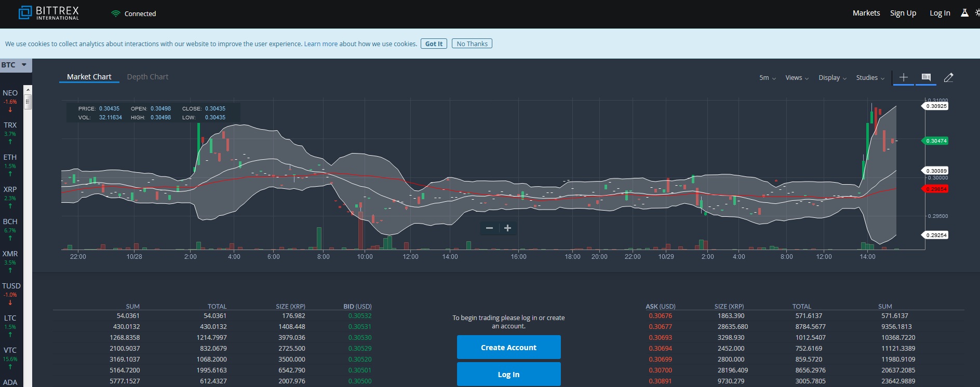
Task: Zoom in the chart with plus
Action: [508, 228]
